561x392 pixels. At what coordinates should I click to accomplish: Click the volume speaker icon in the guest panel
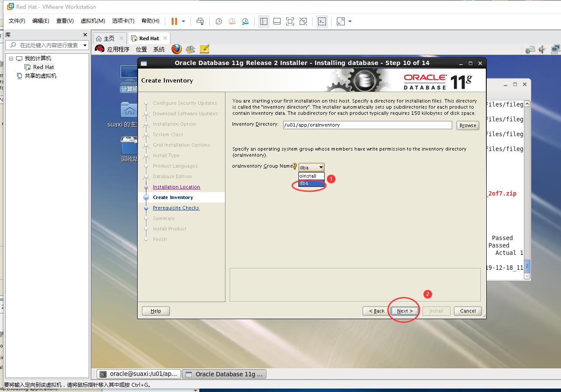point(542,49)
